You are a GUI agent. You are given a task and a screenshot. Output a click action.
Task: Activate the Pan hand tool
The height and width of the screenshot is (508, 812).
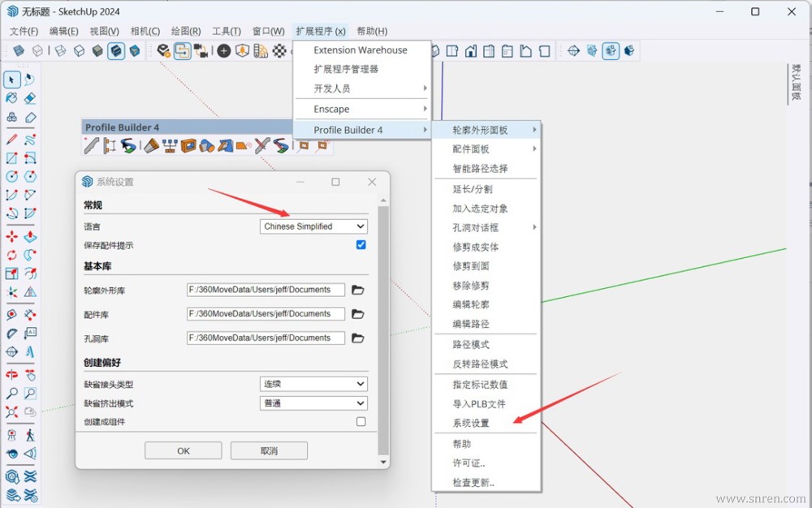pos(30,375)
